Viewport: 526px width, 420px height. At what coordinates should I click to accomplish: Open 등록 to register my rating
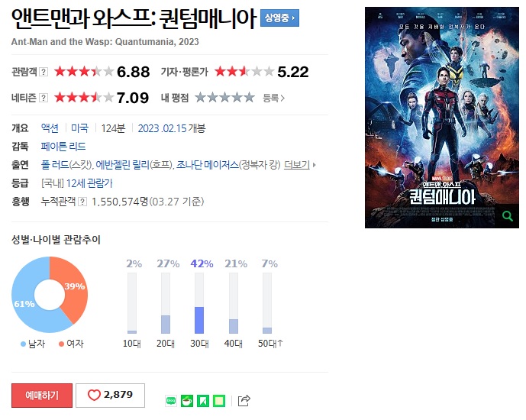click(273, 98)
